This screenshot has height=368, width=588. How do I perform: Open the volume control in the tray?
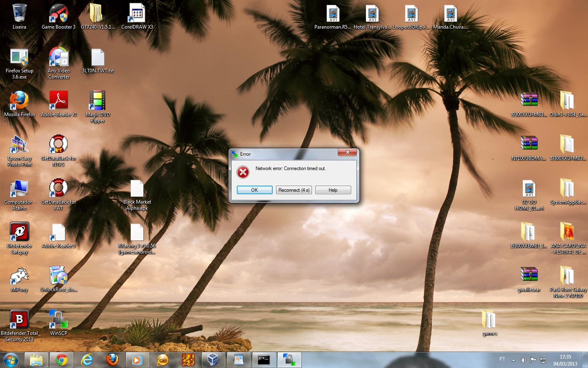tap(523, 360)
